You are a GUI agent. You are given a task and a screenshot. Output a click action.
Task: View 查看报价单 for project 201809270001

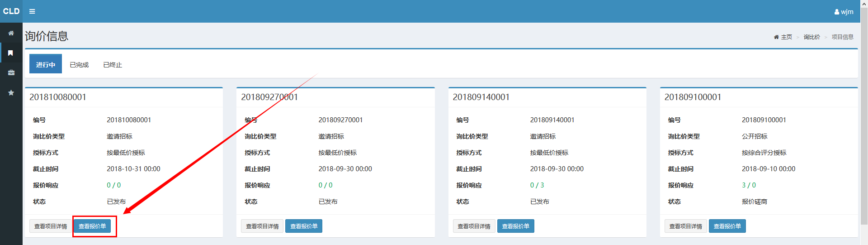[x=304, y=226]
